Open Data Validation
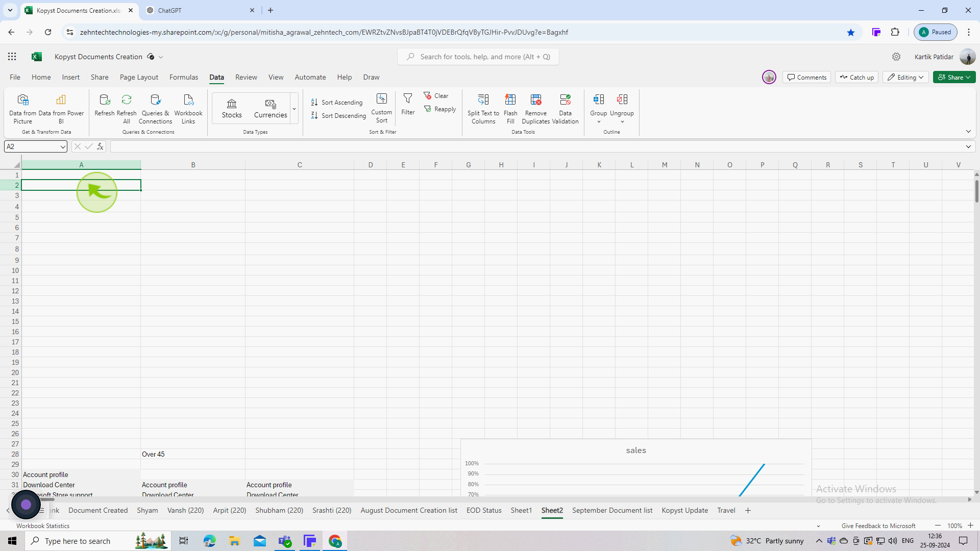 [x=565, y=109]
